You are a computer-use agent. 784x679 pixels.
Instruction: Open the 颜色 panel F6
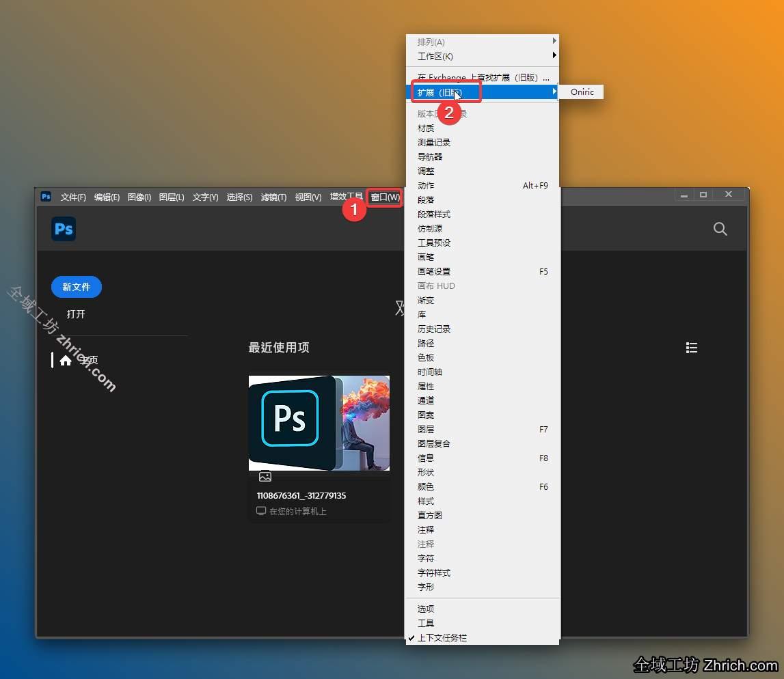coord(483,486)
